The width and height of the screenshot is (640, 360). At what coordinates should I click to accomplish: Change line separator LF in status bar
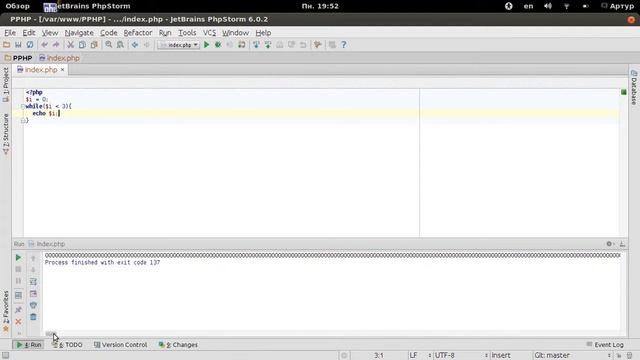[420, 356]
